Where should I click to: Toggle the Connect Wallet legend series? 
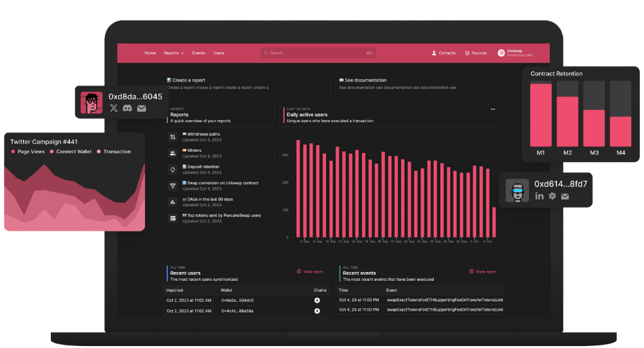click(71, 151)
